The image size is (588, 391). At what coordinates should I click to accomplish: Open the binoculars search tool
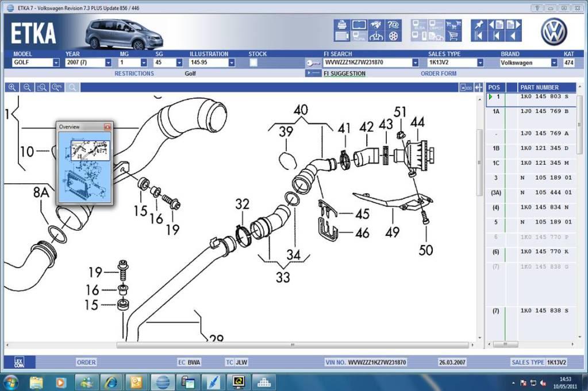point(376,25)
